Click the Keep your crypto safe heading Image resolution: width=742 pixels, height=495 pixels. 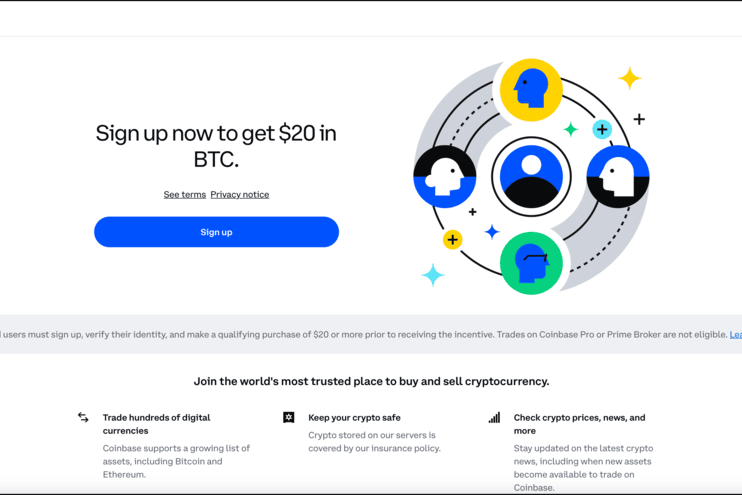pos(354,418)
